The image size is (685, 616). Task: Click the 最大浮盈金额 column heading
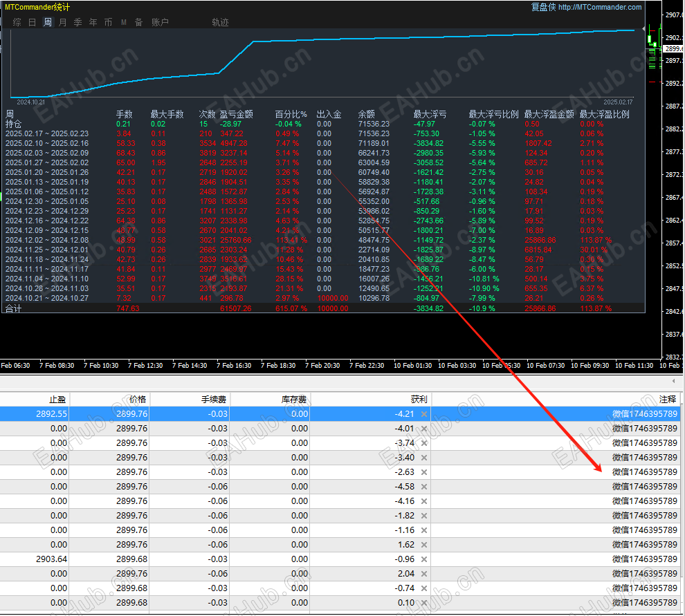pos(549,114)
